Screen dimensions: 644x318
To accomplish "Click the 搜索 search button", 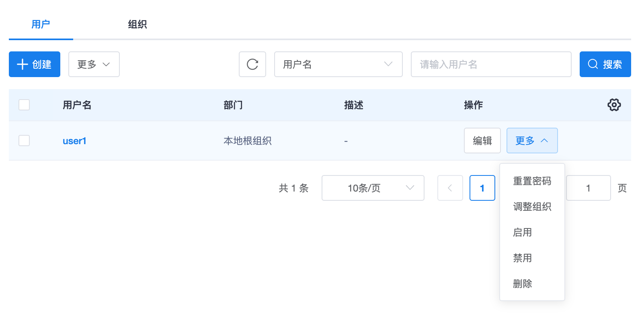I will [605, 64].
